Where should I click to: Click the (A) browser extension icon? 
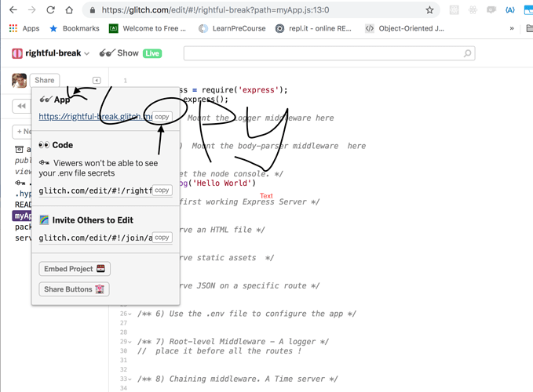point(510,10)
